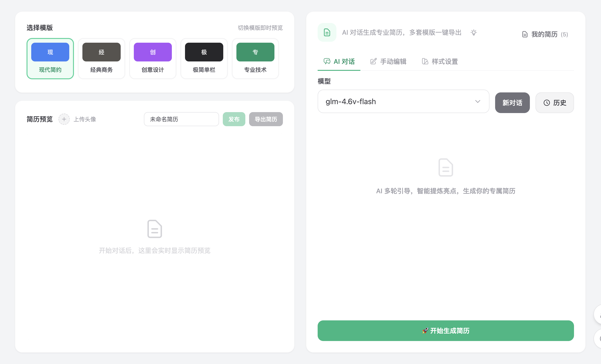The height and width of the screenshot is (364, 601).
Task: Click the 发布 button
Action: (x=234, y=119)
